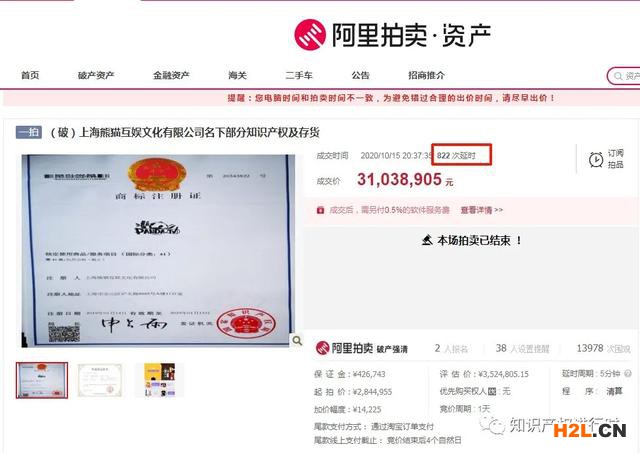Open the 首页 navigation tab
640x453 pixels.
click(30, 75)
